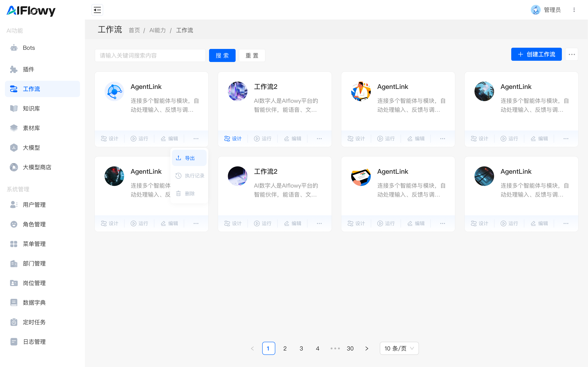Open 用户管理 under 系统管理
The width and height of the screenshot is (588, 367).
[x=34, y=205]
